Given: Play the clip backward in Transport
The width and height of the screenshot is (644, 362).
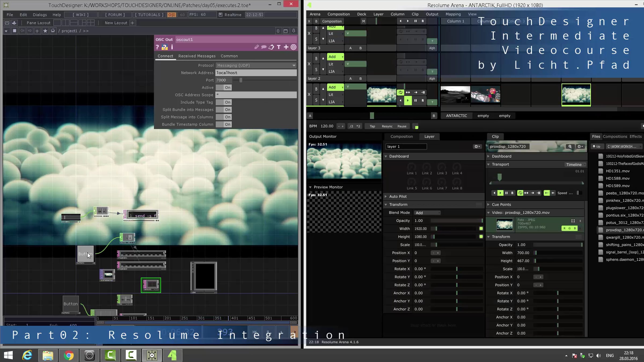Looking at the screenshot, I should coord(494,193).
